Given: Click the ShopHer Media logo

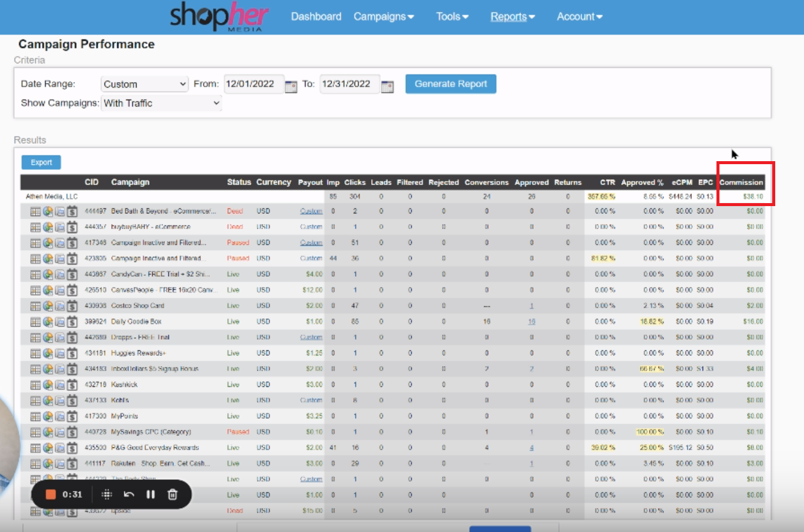Looking at the screenshot, I should 219,17.
